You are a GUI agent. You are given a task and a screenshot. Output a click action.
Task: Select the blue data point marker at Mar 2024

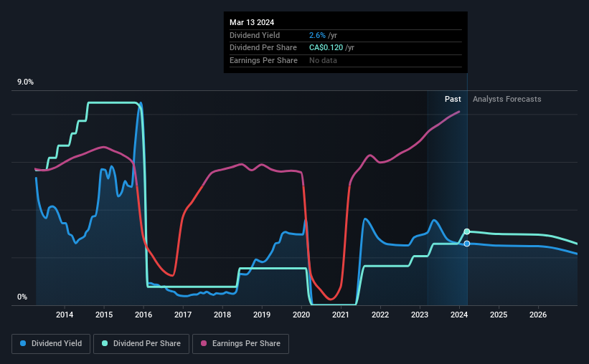(x=467, y=244)
